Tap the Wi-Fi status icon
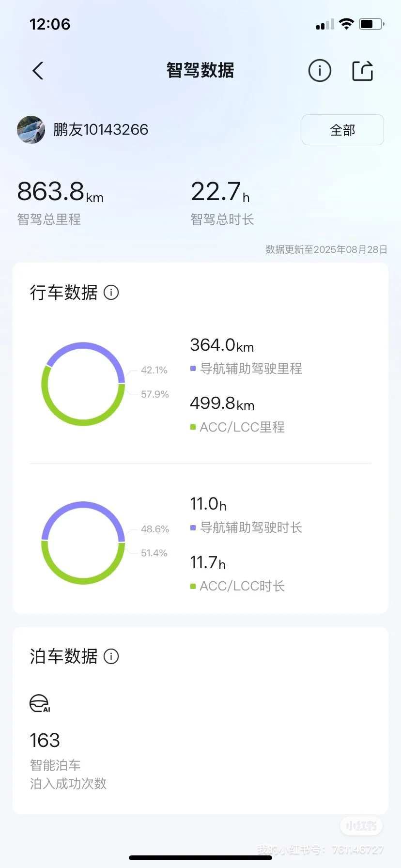The height and width of the screenshot is (868, 401). pyautogui.click(x=346, y=24)
